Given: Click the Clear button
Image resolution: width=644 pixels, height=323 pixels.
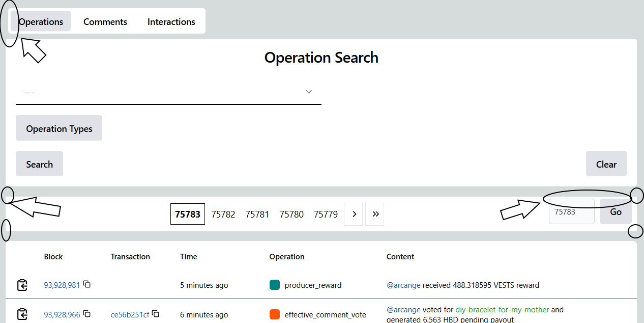Looking at the screenshot, I should (x=606, y=164).
